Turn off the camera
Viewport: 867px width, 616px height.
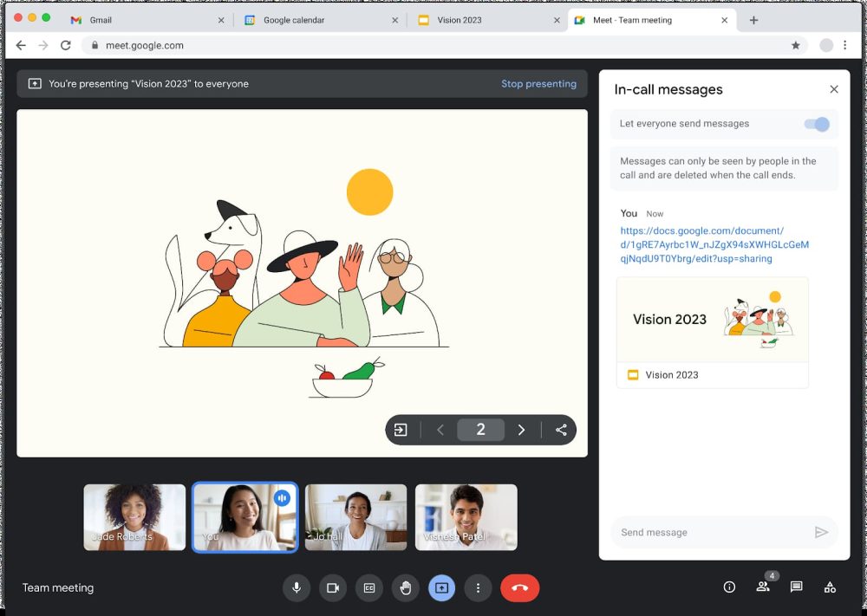(332, 587)
